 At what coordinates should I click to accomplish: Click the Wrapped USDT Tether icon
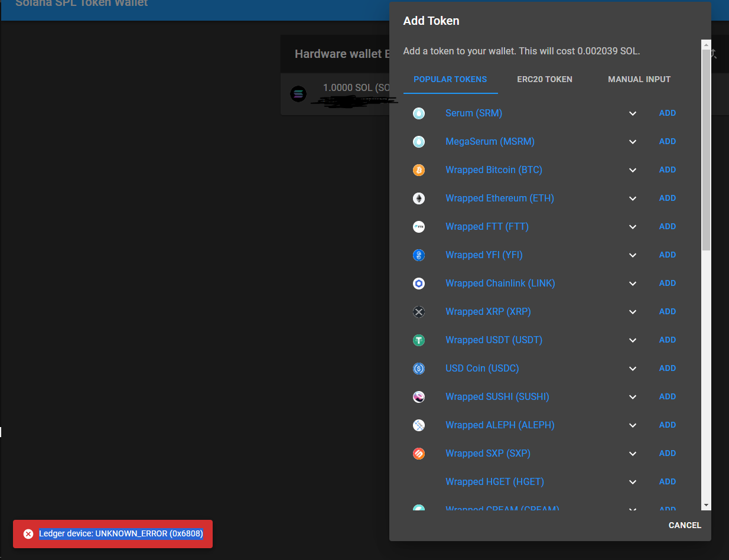coord(419,340)
